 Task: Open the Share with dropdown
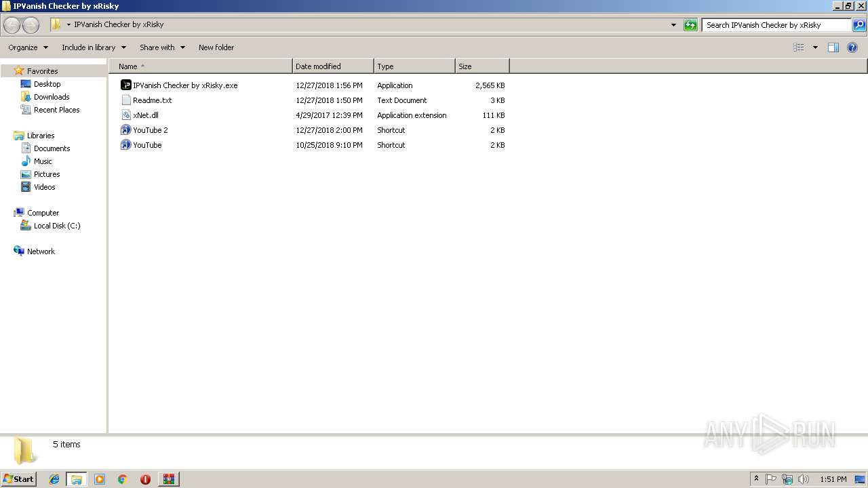tap(162, 47)
